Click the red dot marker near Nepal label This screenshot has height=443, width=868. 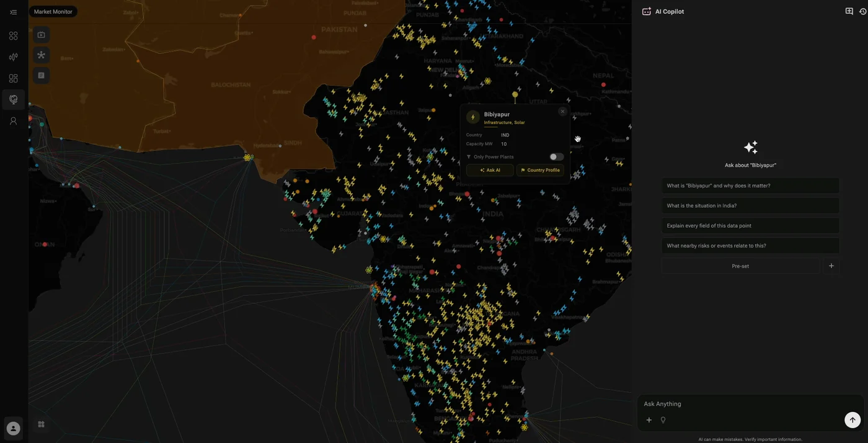pos(603,85)
